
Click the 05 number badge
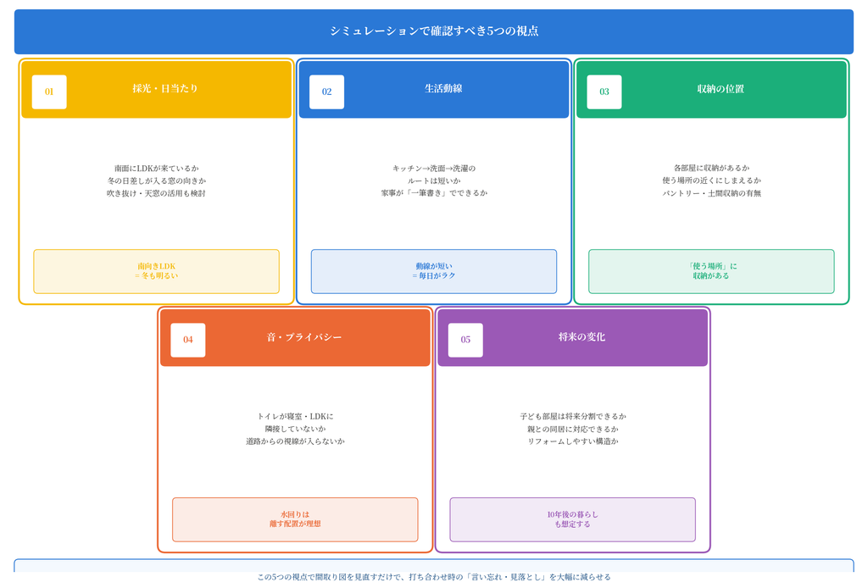[x=465, y=341]
